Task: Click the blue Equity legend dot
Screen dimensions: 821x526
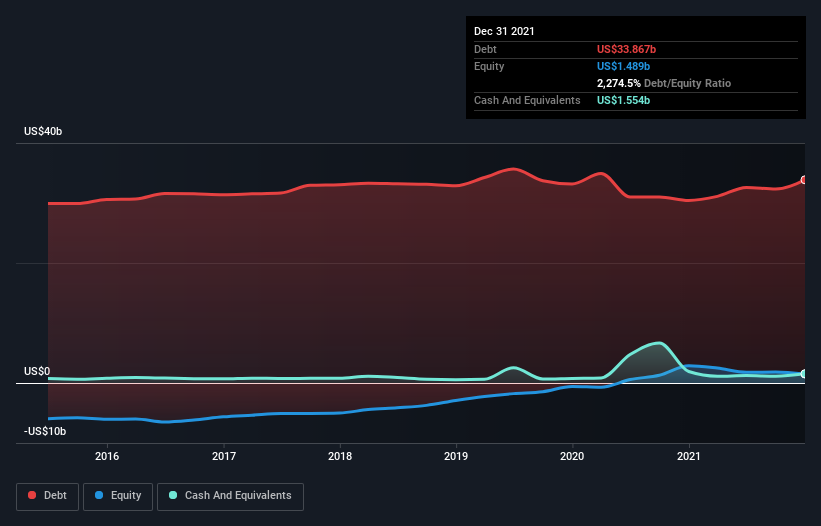Action: tap(99, 495)
